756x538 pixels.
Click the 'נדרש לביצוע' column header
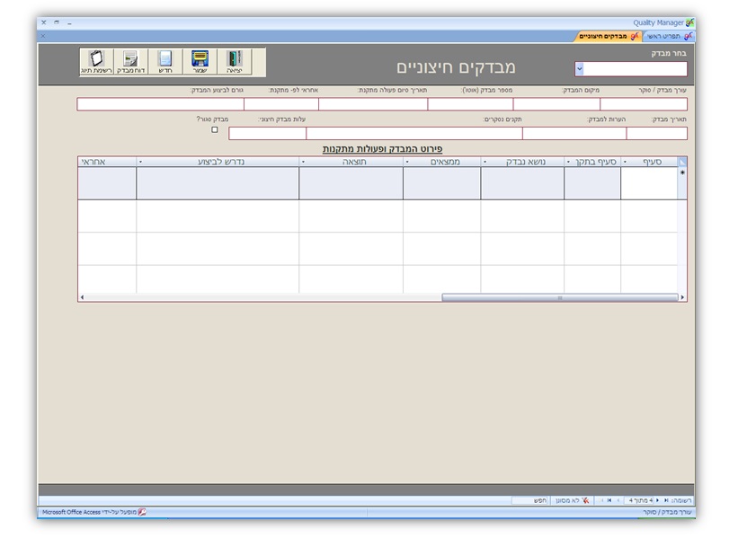pos(220,163)
